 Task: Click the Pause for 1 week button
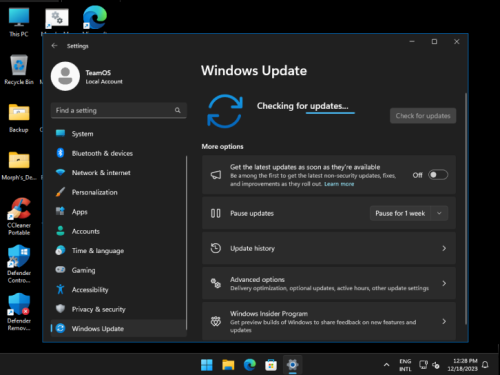coord(400,213)
